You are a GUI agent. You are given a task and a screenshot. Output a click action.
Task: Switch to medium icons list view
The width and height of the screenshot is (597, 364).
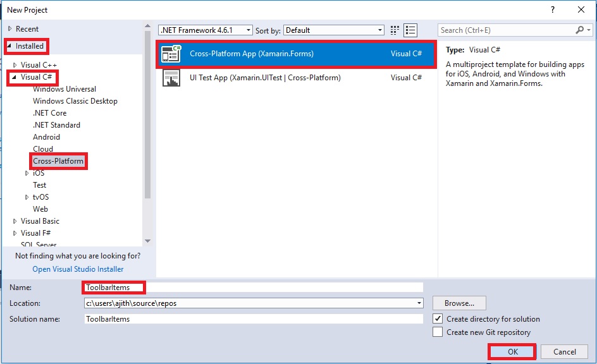tap(410, 30)
